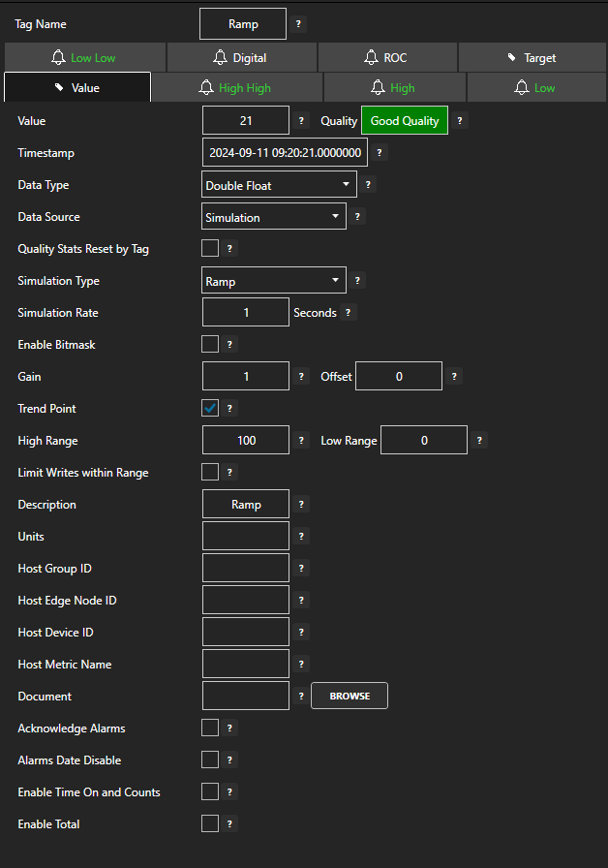Tick the Acknowledge Alarms checkbox
Viewport: 608px width, 868px height.
click(x=210, y=728)
